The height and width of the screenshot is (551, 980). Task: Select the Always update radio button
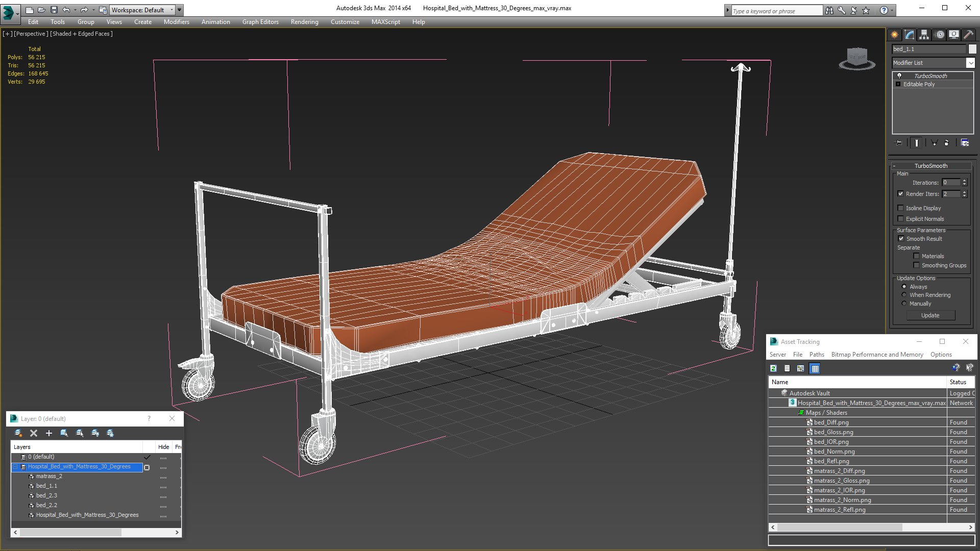(x=904, y=287)
